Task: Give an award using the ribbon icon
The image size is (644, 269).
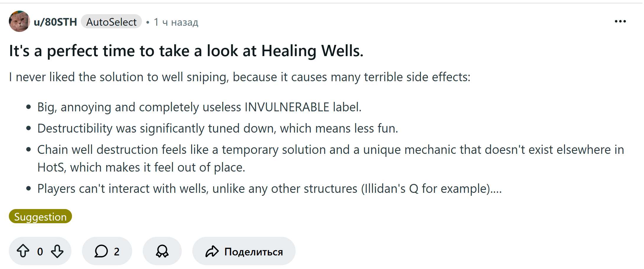Action: [162, 251]
